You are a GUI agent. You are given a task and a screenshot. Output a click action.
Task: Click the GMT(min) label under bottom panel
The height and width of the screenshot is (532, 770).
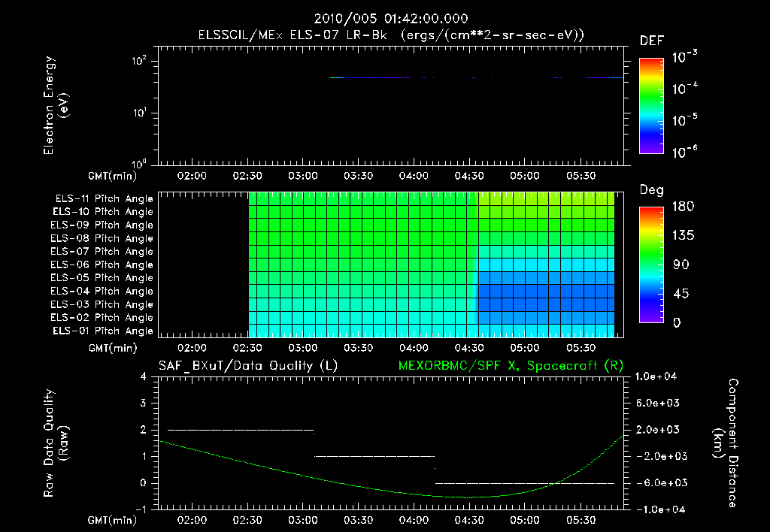[x=113, y=520]
